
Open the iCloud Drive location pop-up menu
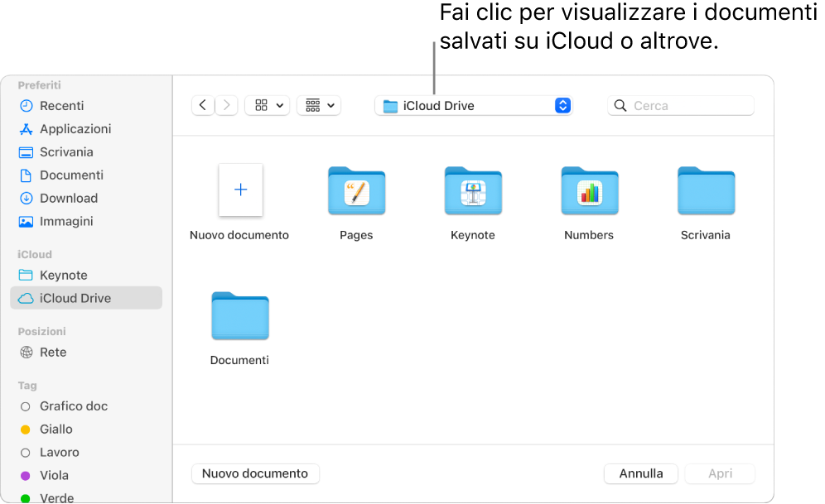pyautogui.click(x=474, y=106)
